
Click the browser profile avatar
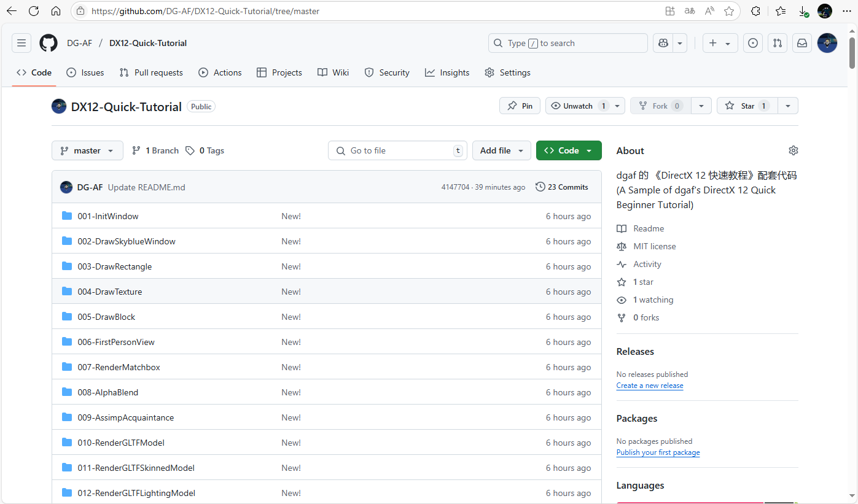pos(825,11)
